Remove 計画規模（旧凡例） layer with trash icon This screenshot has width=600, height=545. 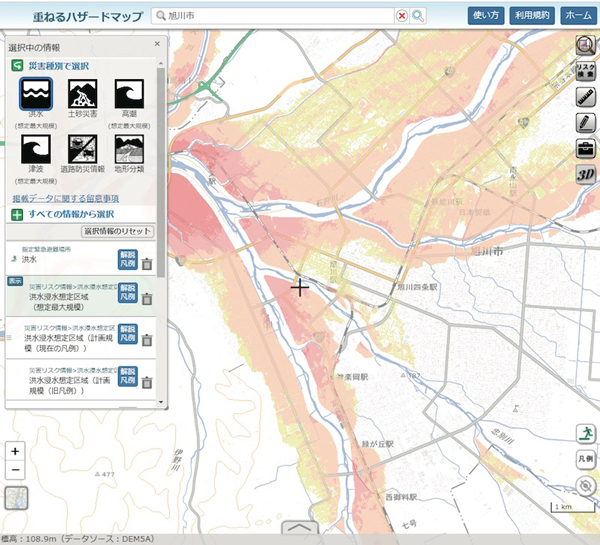coord(147,382)
